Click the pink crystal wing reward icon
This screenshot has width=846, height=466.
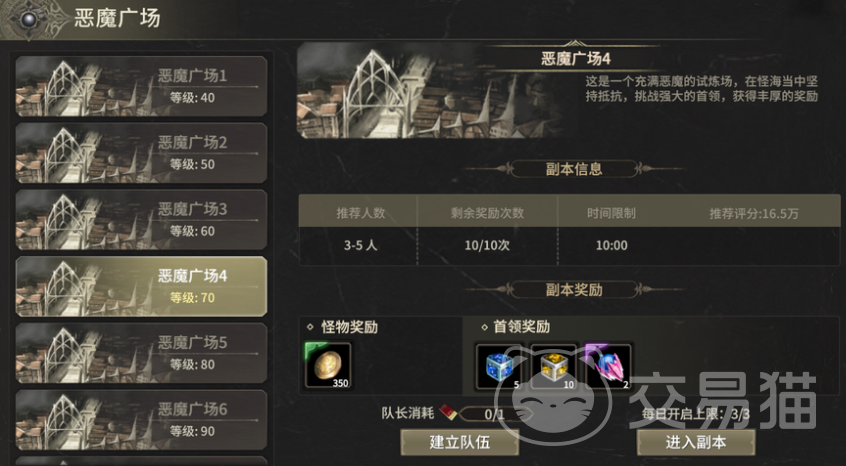pos(609,366)
